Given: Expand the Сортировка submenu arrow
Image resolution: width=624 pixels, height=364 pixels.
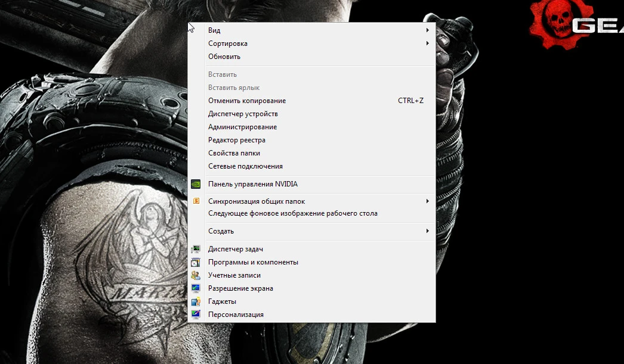Looking at the screenshot, I should click(427, 43).
